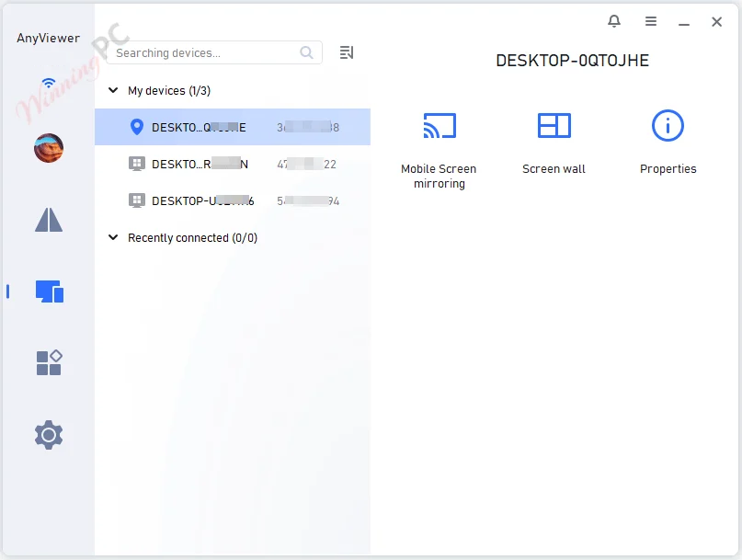Open the user profile avatar

pyautogui.click(x=48, y=148)
